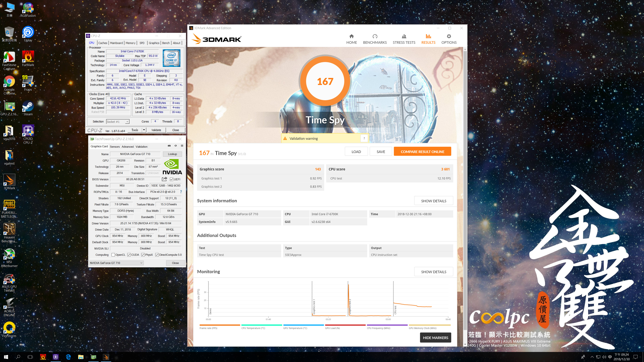Click the validation warning help question mark
644x362 pixels.
(364, 138)
